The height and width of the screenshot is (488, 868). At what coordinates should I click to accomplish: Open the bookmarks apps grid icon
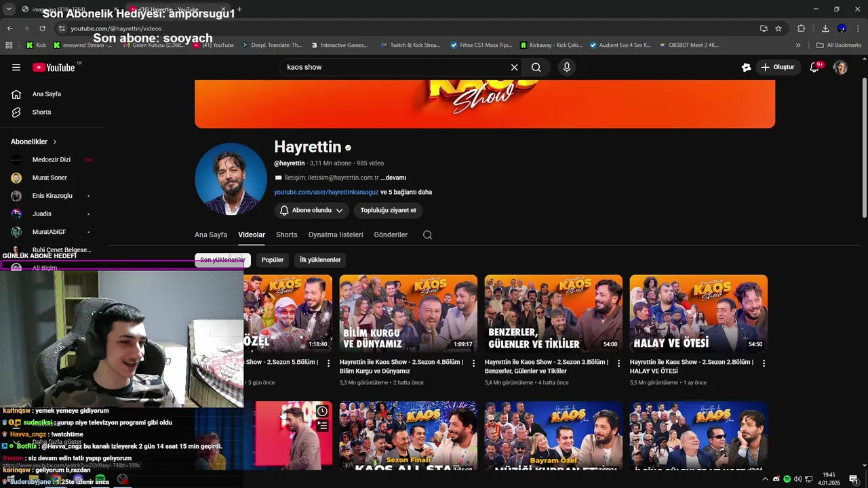9,45
